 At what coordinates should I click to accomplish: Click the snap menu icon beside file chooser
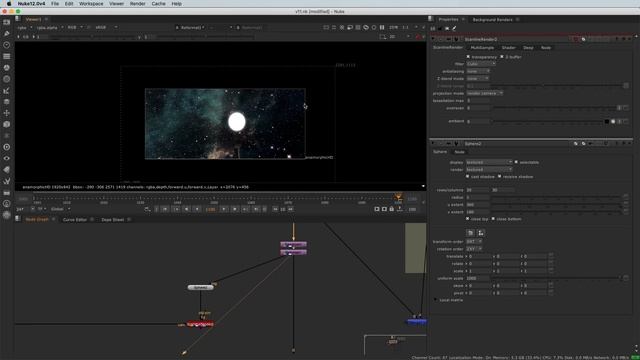click(x=481, y=233)
